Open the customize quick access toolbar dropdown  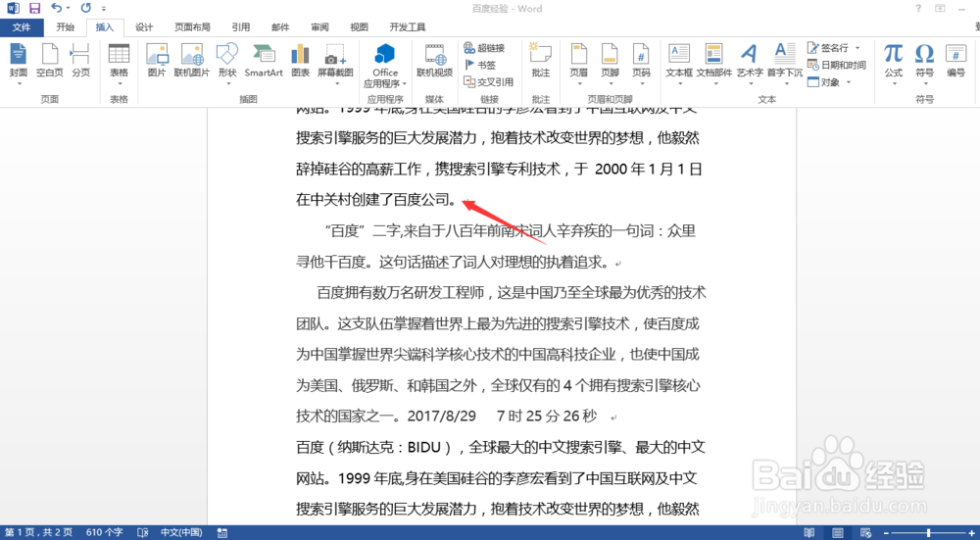(104, 9)
